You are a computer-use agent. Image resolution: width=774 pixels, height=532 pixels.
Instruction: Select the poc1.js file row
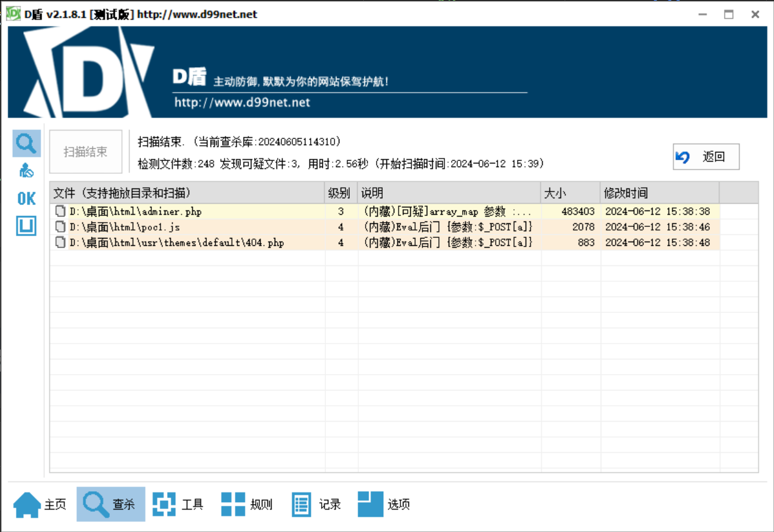pyautogui.click(x=385, y=227)
